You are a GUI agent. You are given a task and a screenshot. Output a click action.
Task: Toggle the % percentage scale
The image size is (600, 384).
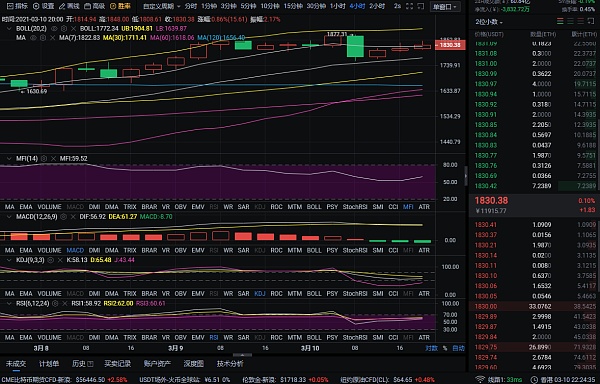coord(445,348)
